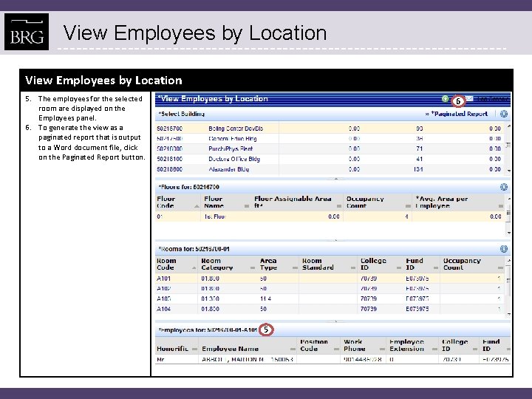Image resolution: width=532 pixels, height=399 pixels.
Task: Click buildings list scroll down arrow
Action: pyautogui.click(x=508, y=171)
